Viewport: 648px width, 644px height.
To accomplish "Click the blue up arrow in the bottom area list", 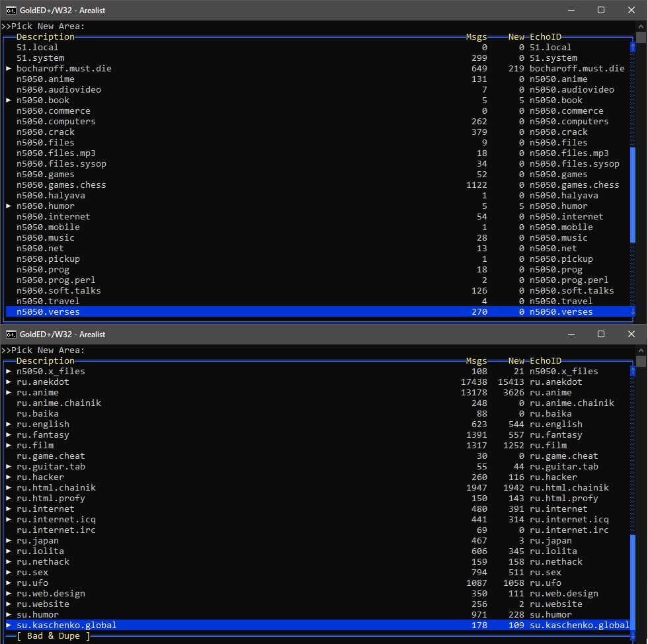I will tap(633, 371).
